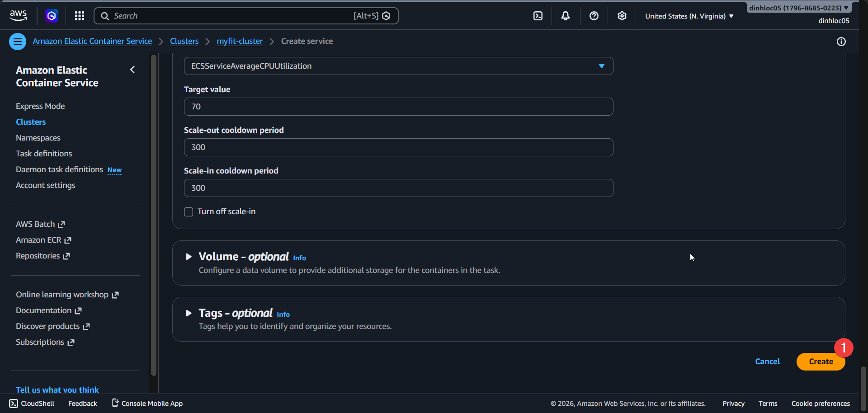Enable the Turn off scale-in checkbox

(189, 211)
